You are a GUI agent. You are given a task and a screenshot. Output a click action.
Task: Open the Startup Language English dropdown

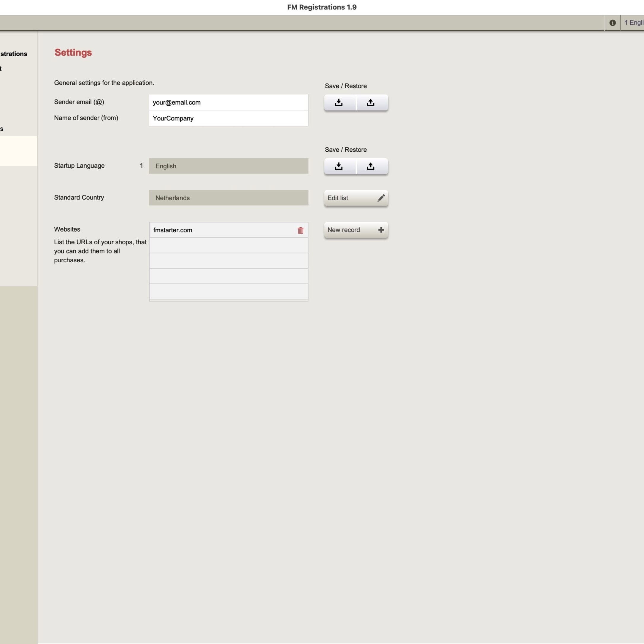pyautogui.click(x=228, y=166)
